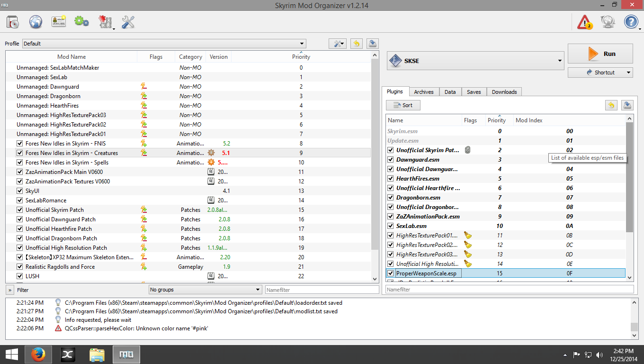Open the wrench options dropdown beside Profile
644x364 pixels.
tap(338, 44)
